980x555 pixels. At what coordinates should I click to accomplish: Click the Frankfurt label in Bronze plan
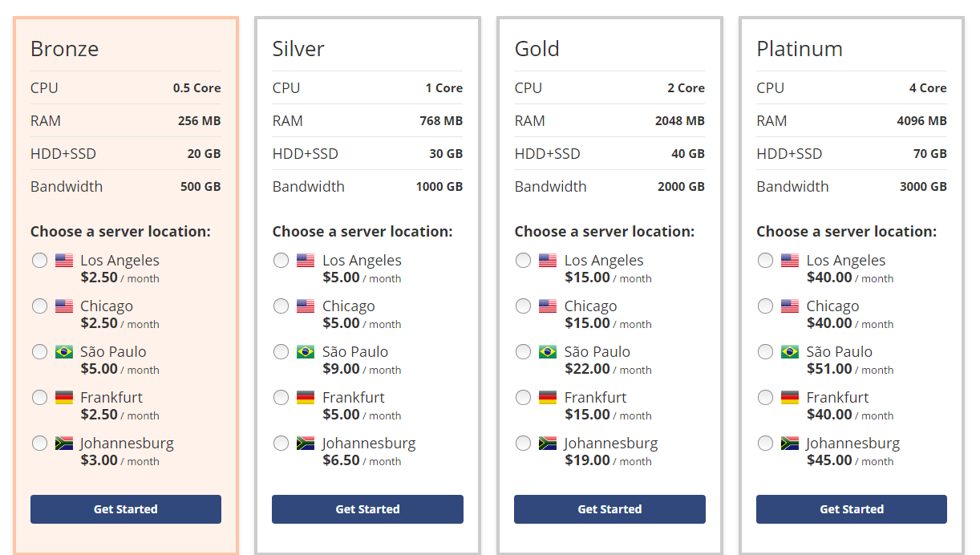click(111, 397)
